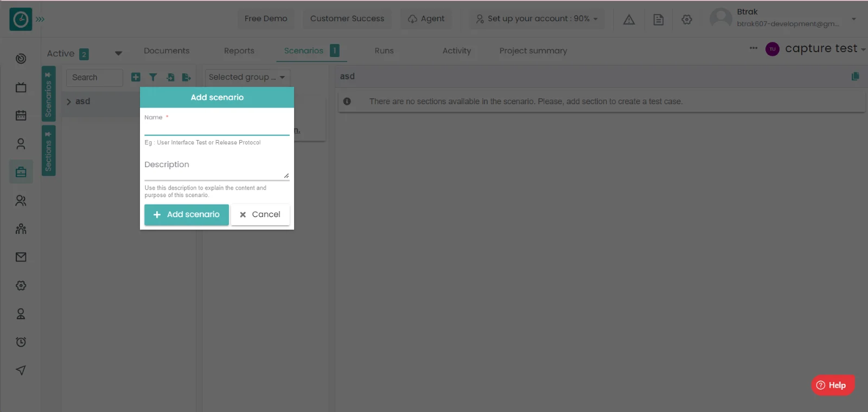Click the Active count badge 2
Viewport: 868px width, 412px height.
84,54
